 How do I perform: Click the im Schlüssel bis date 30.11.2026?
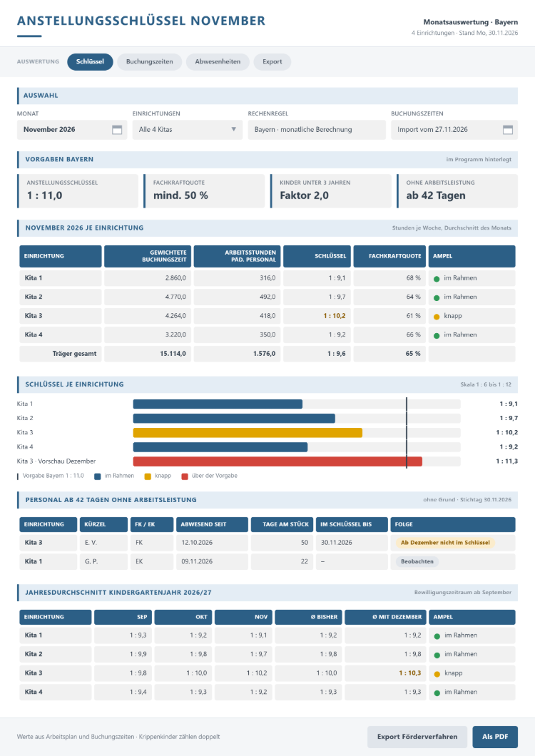point(336,543)
